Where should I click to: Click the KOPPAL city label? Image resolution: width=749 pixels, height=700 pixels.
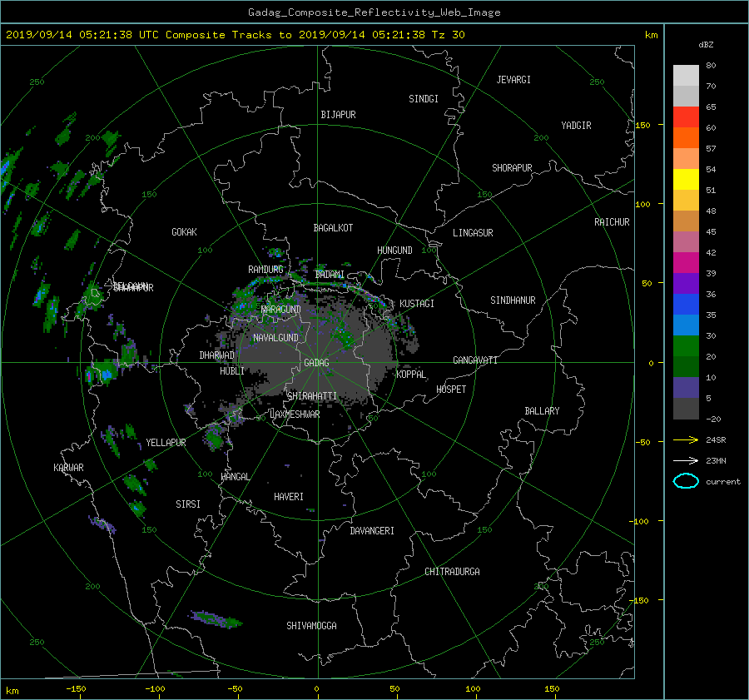(411, 375)
